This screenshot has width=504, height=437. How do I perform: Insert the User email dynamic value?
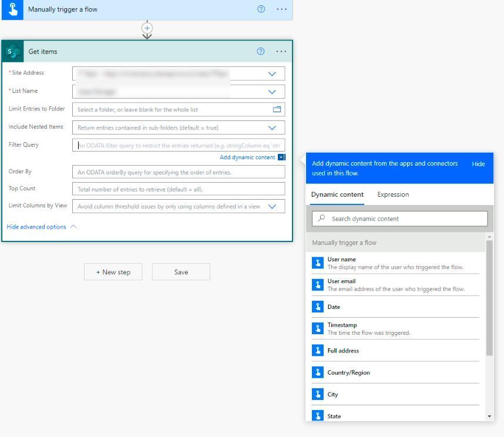point(395,285)
